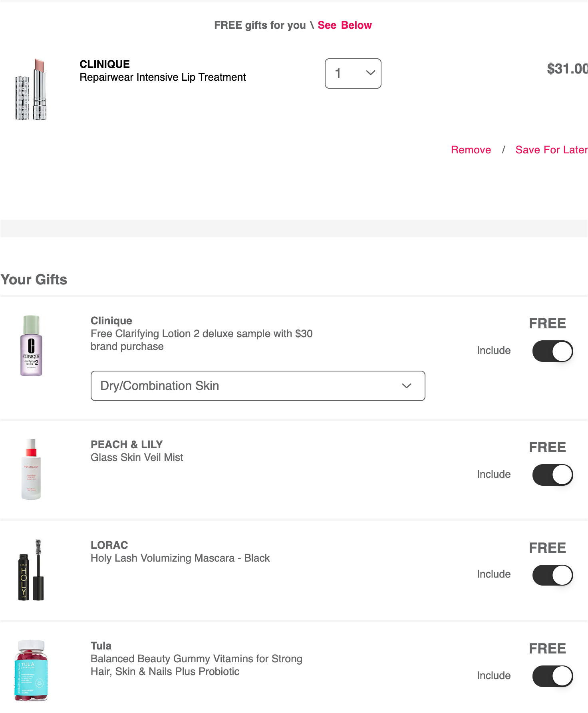Open the Dry/Combination Skin dropdown
588x713 pixels.
click(x=258, y=386)
